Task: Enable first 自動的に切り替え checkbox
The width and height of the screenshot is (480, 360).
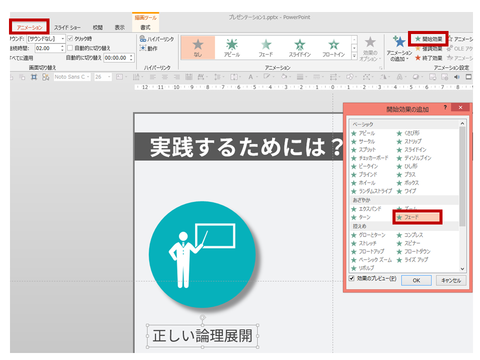Action: [x=70, y=48]
